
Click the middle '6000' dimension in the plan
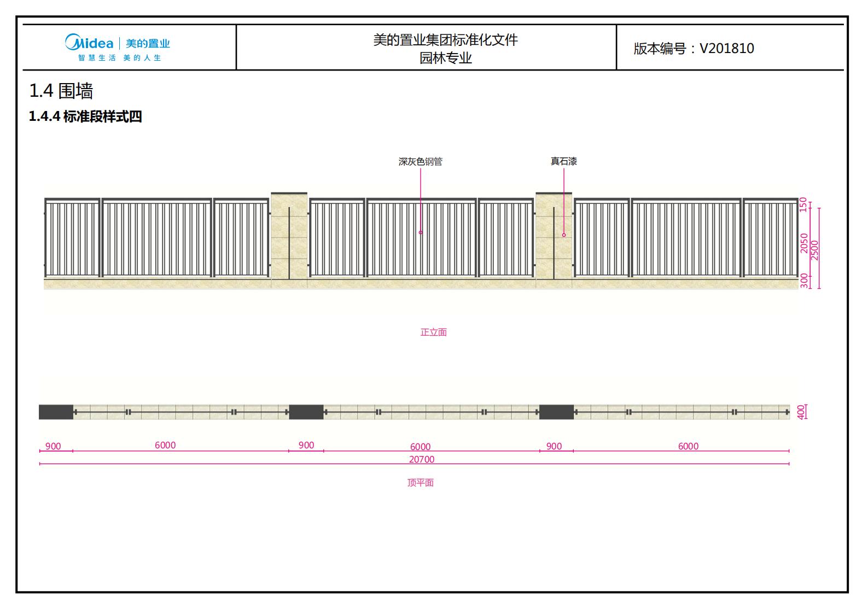coord(420,447)
